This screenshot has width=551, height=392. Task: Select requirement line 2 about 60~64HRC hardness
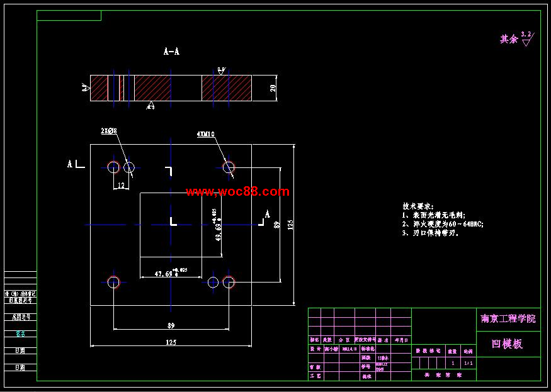point(443,224)
